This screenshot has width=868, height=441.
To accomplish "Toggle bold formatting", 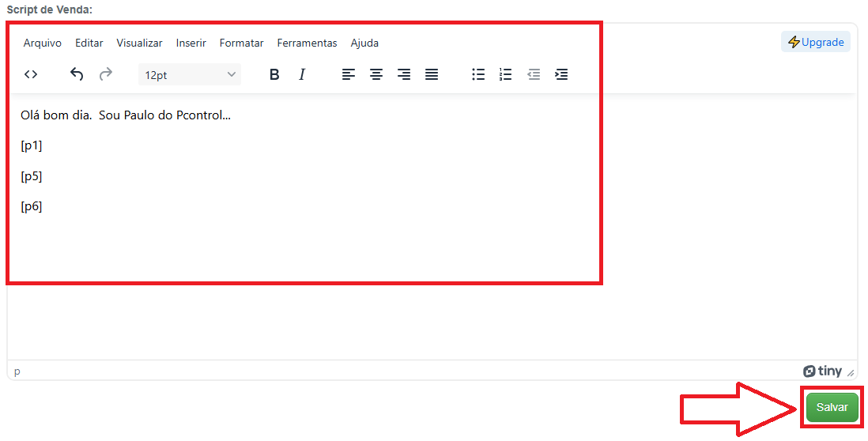I will coord(274,74).
